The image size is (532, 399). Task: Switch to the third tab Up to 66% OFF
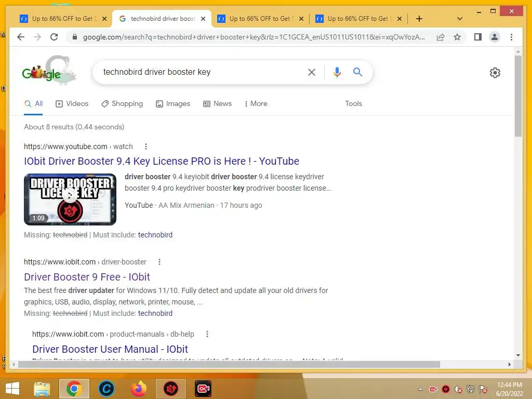coord(257,19)
